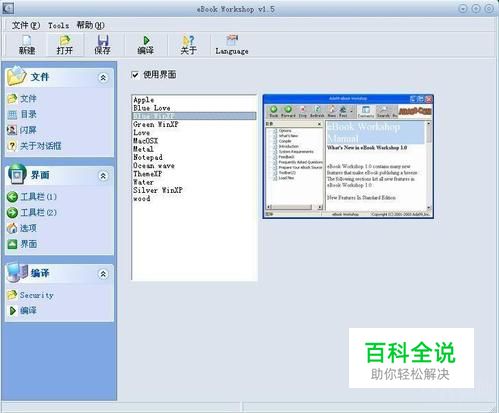Viewport: 499px width, 413px height.
Task: Click the Language toolbar icon
Action: [x=232, y=45]
